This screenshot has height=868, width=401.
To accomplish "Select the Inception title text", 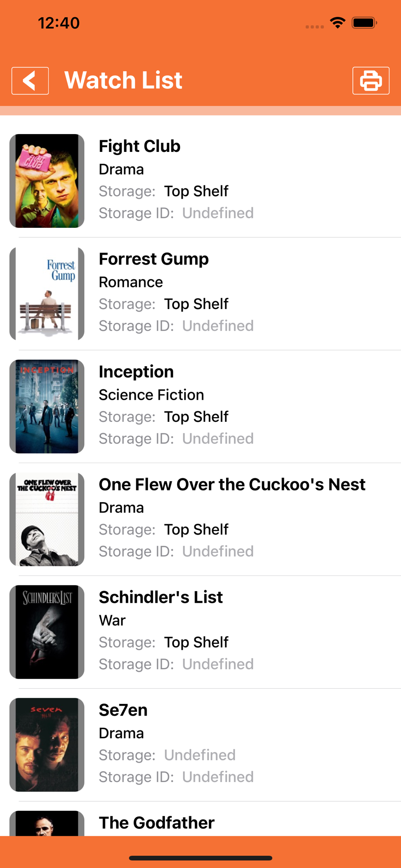I will (x=136, y=372).
